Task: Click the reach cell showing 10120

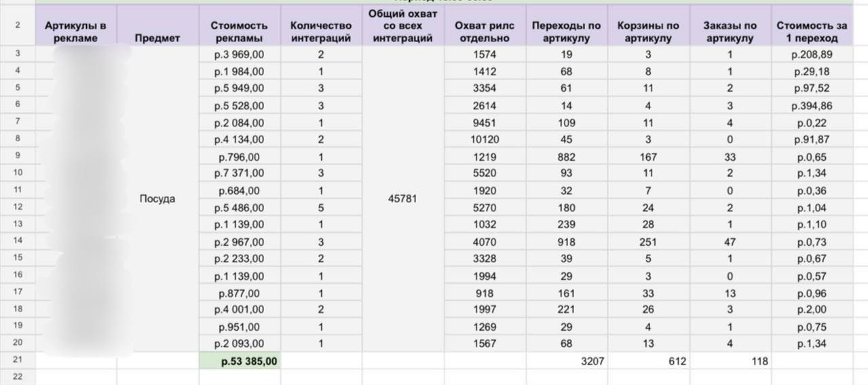Action: (485, 140)
